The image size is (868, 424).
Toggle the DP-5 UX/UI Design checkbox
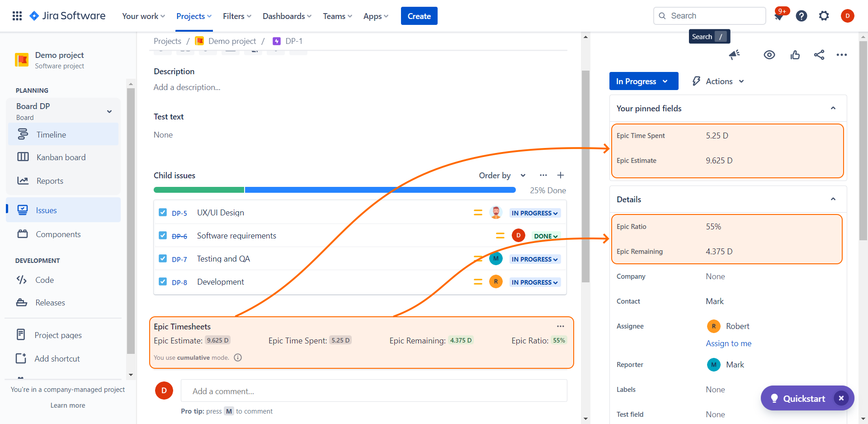tap(163, 212)
